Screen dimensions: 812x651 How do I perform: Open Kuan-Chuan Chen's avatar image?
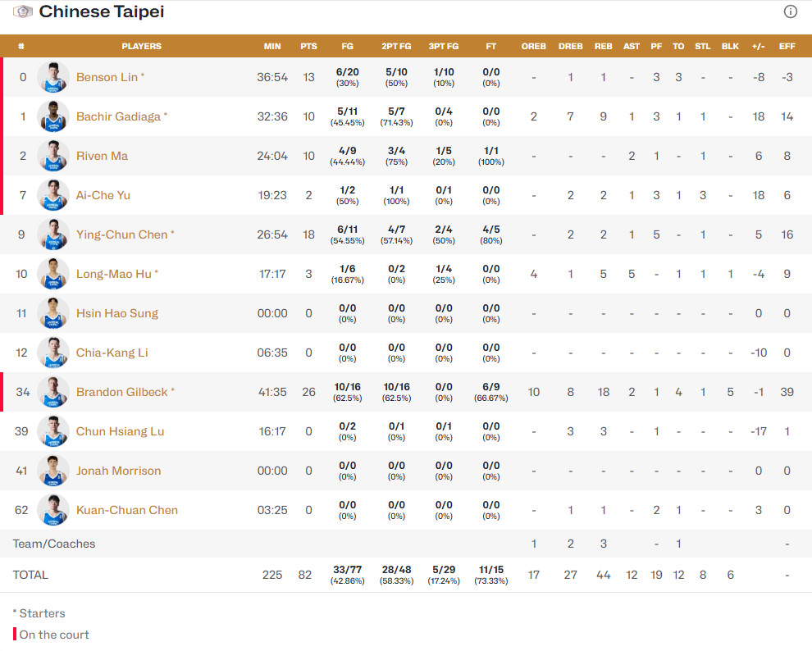[x=53, y=510]
